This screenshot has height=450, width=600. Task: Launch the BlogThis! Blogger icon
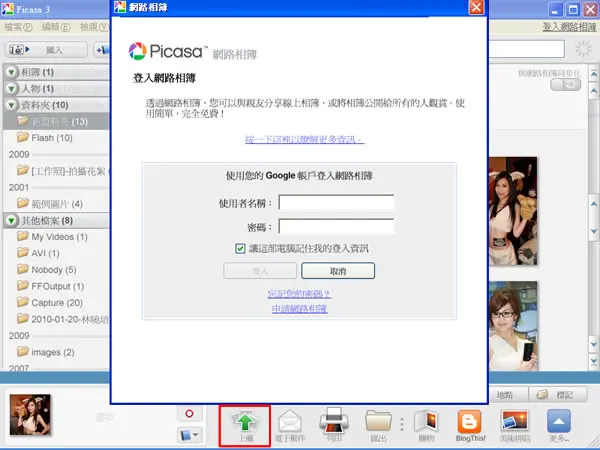(470, 421)
